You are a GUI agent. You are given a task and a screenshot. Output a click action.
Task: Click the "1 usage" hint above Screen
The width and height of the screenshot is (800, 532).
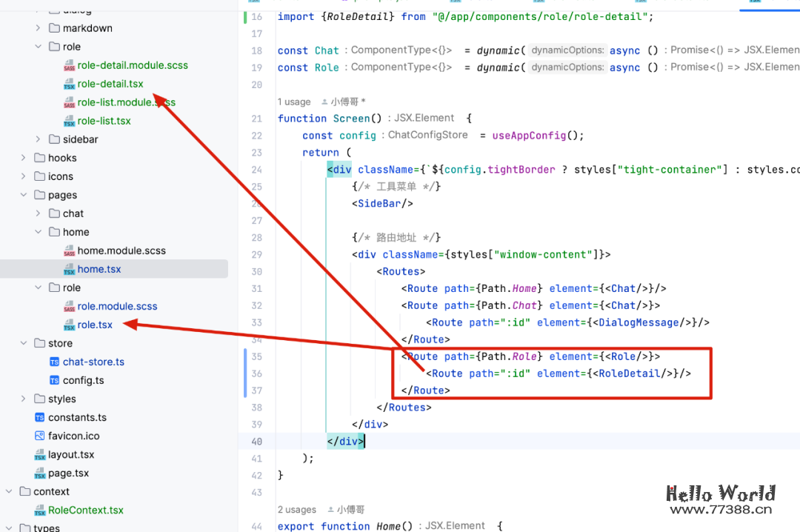tap(294, 102)
